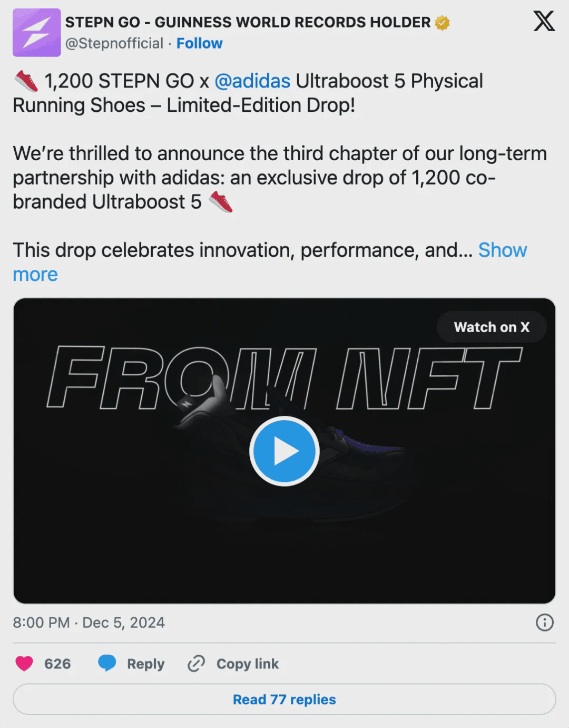Open the 8:00 PM Dec 5, 2024 timestamp

click(89, 623)
